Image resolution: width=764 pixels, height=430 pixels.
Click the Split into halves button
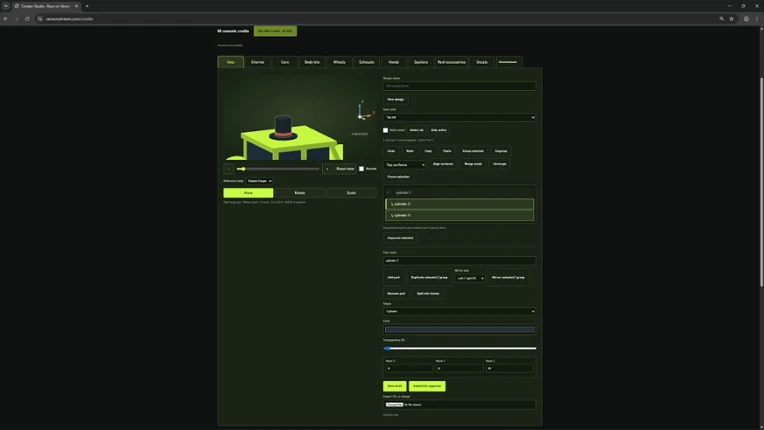428,294
